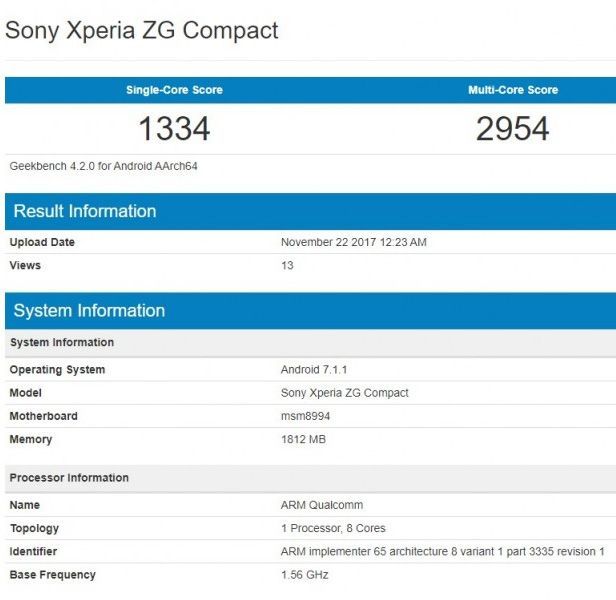
Task: Select the 1.56 GHz base frequency value
Action: pos(305,575)
